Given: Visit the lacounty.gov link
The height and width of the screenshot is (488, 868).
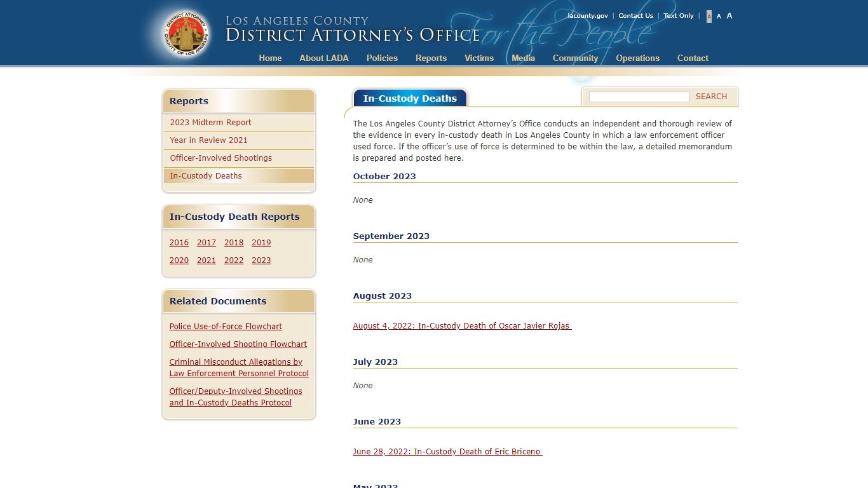Looking at the screenshot, I should click(x=588, y=16).
